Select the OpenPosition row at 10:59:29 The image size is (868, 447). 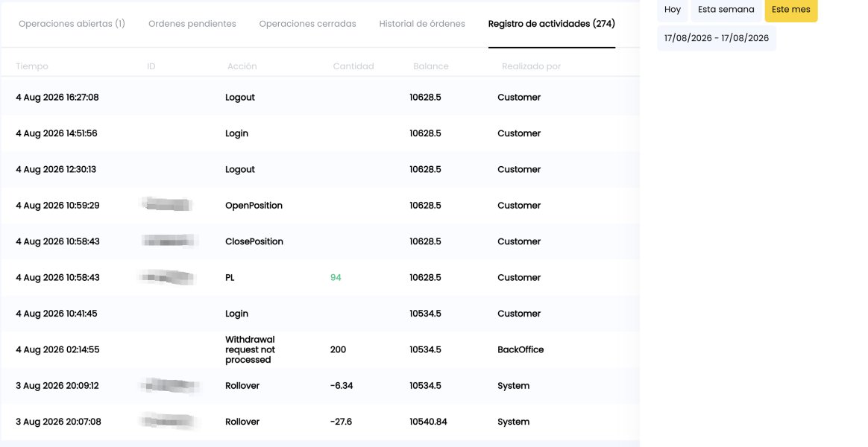click(320, 205)
